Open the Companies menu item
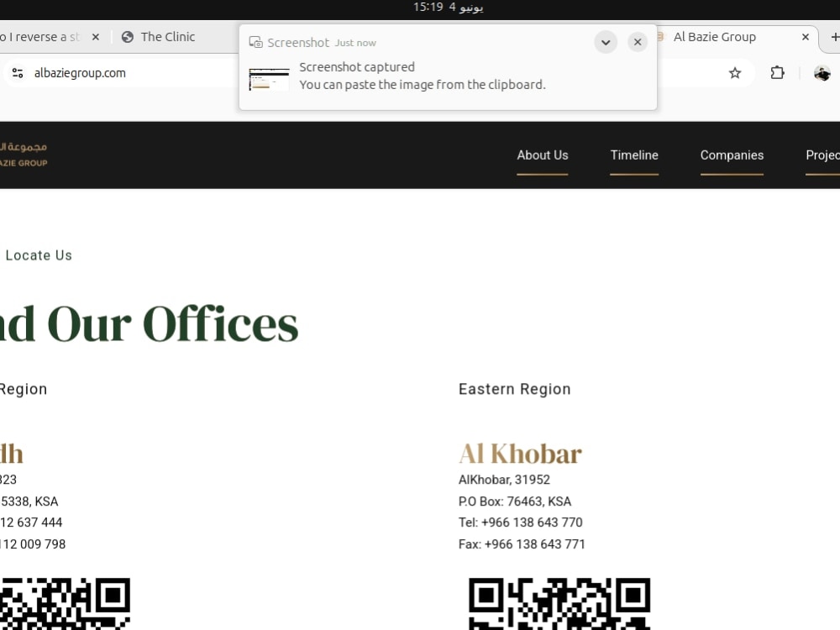 point(732,155)
